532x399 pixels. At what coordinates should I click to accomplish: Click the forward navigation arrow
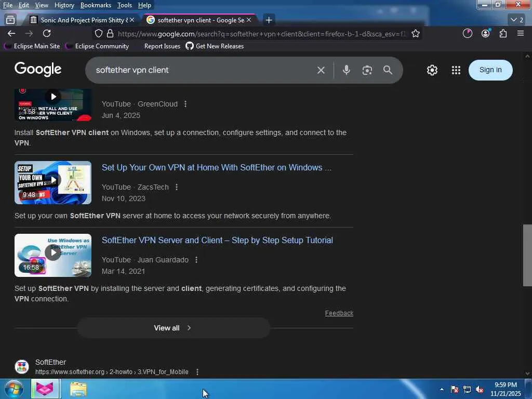(x=29, y=33)
